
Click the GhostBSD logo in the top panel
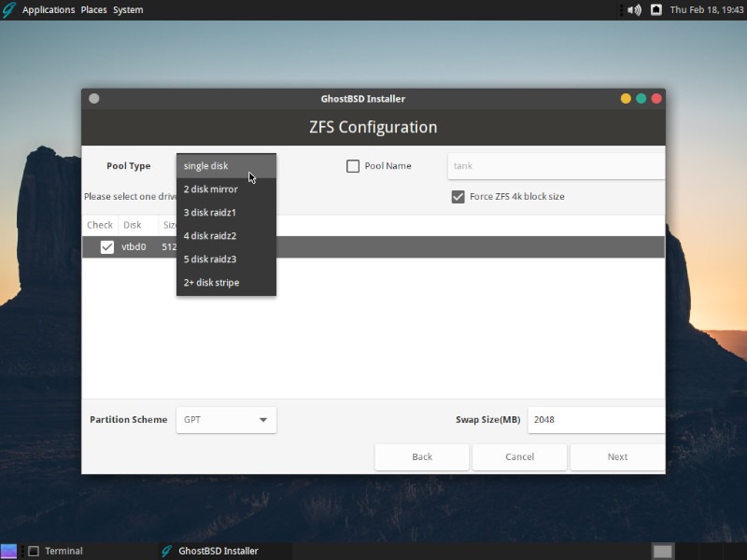click(8, 9)
